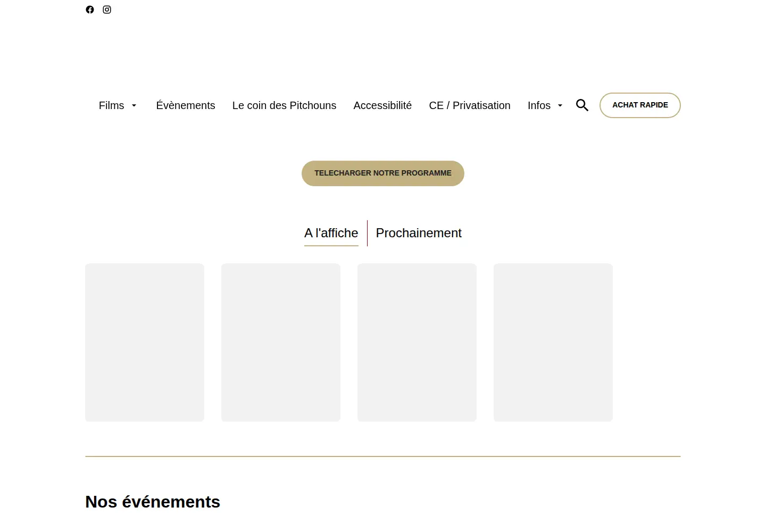The width and height of the screenshot is (766, 532).
Task: Switch to the Prochainement tab
Action: (419, 233)
